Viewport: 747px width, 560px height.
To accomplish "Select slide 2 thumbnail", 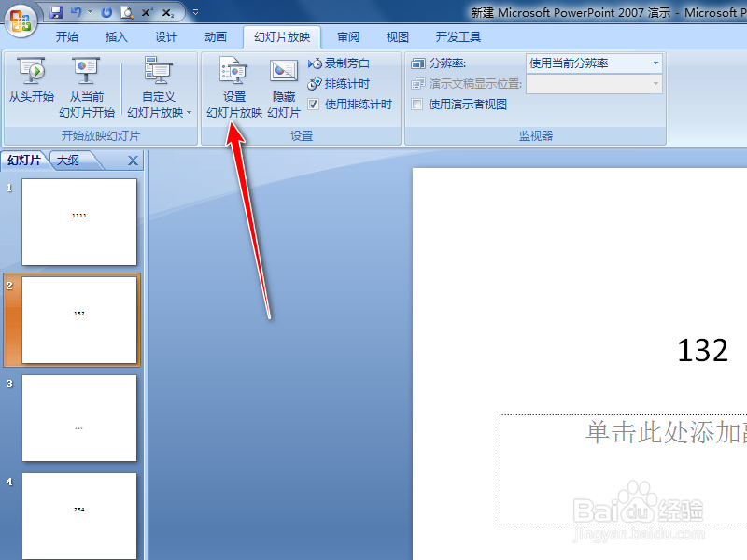I will coord(79,320).
